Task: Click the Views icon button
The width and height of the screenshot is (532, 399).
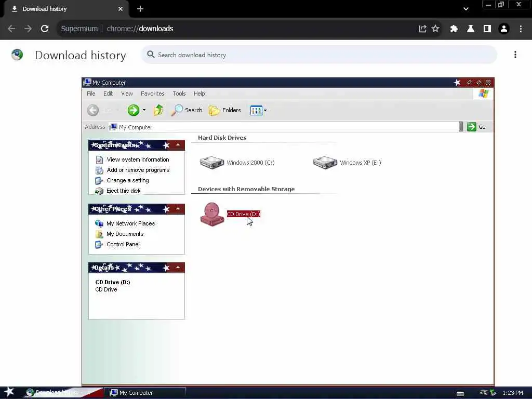Action: click(256, 110)
